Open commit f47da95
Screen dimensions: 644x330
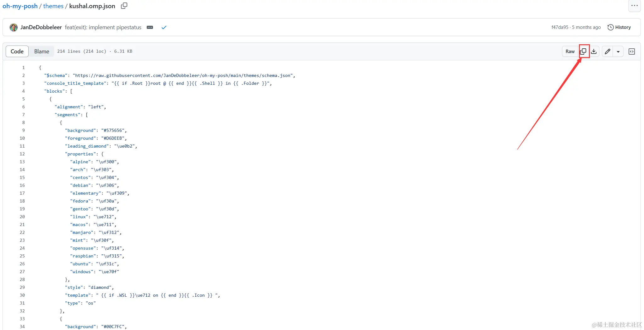pos(560,27)
